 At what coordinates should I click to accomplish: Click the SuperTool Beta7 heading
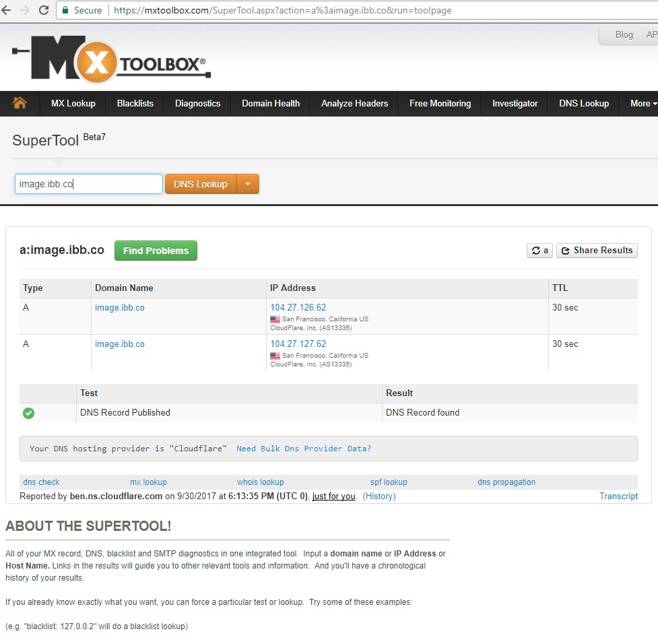[59, 139]
